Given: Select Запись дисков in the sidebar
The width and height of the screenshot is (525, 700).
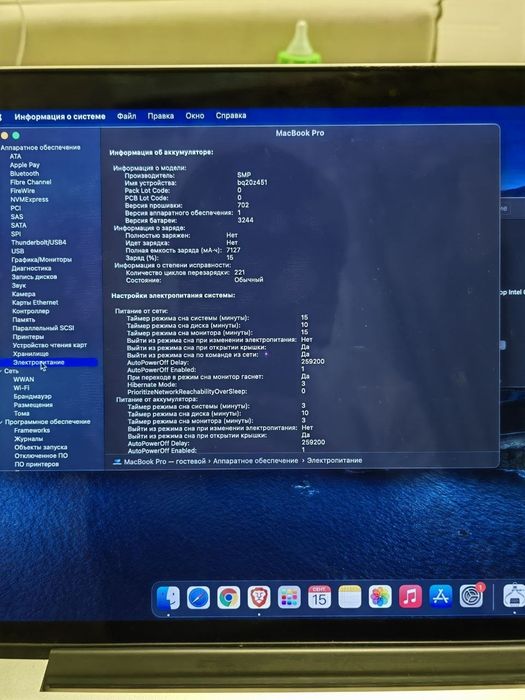Looking at the screenshot, I should [34, 277].
